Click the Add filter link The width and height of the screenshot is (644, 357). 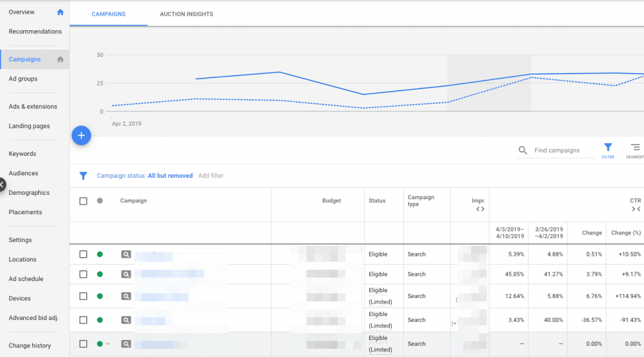coord(211,176)
